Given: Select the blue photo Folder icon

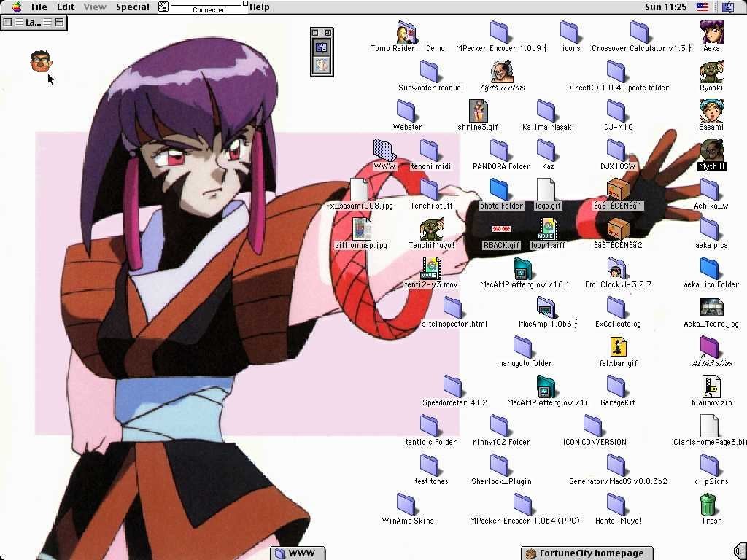Looking at the screenshot, I should click(499, 190).
